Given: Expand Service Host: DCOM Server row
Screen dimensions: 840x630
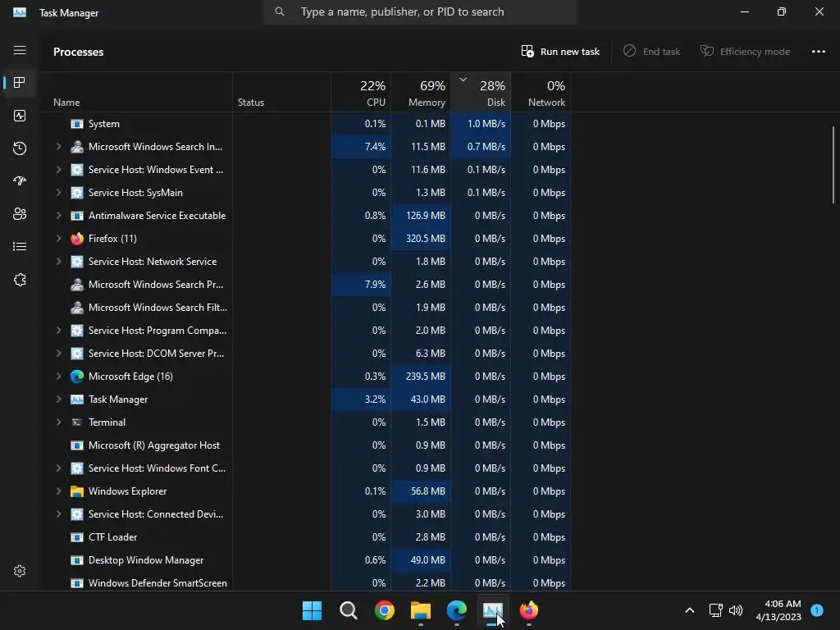Looking at the screenshot, I should [x=58, y=354].
